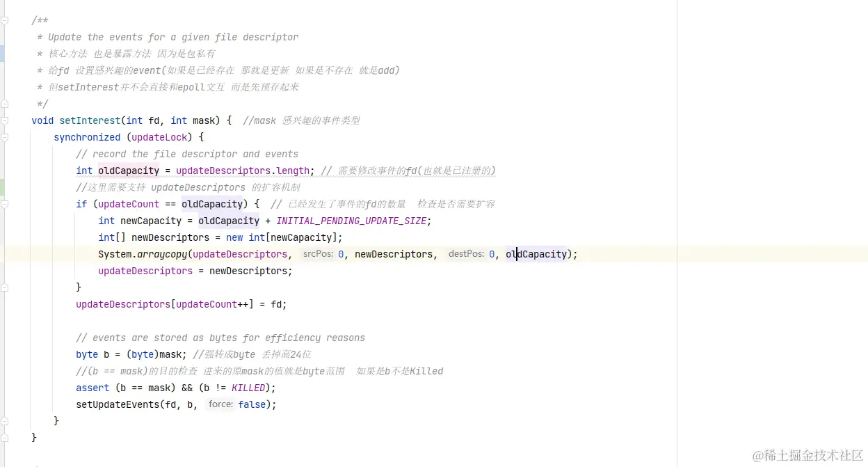Click updateCount in the if condition
This screenshot has height=467, width=868.
tap(129, 204)
